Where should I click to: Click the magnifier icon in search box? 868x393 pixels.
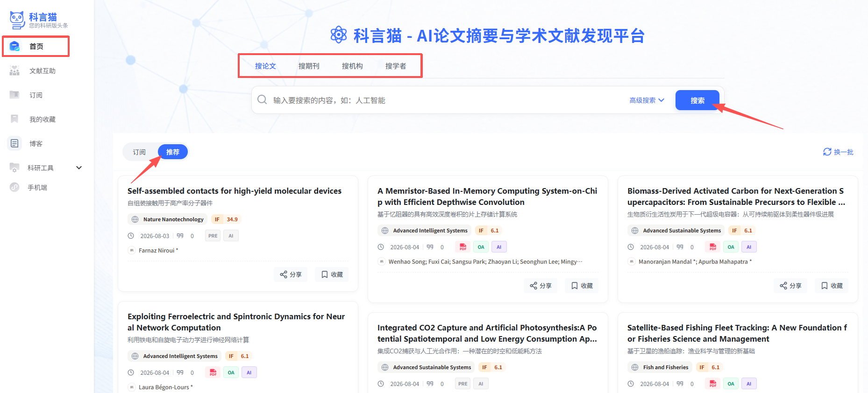pos(262,100)
